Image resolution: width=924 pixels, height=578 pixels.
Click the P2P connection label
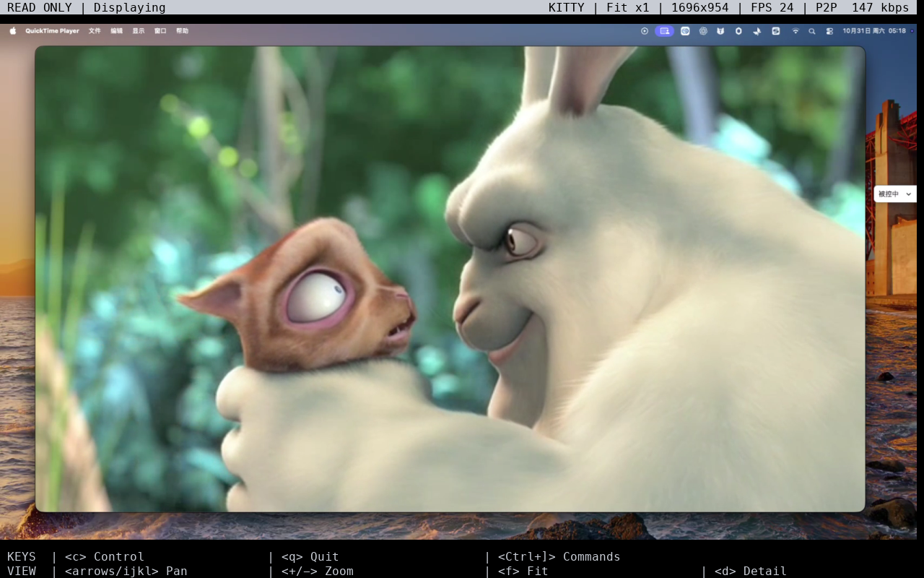click(827, 7)
